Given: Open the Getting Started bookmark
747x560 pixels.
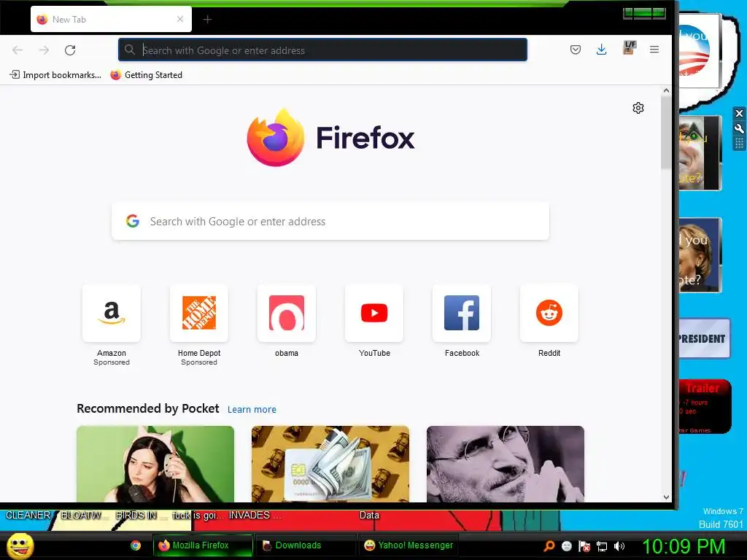Looking at the screenshot, I should [x=146, y=75].
